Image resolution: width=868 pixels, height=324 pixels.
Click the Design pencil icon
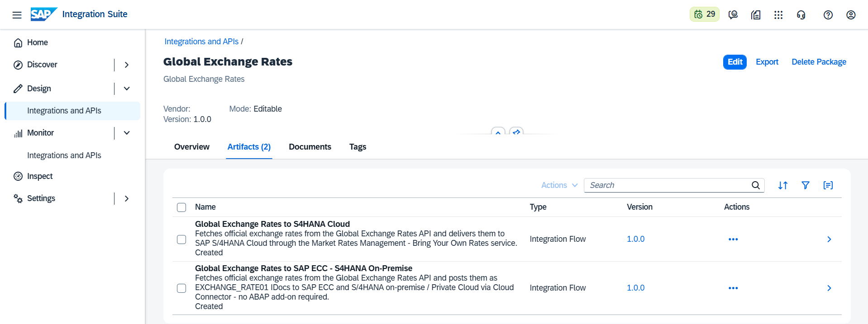point(18,89)
